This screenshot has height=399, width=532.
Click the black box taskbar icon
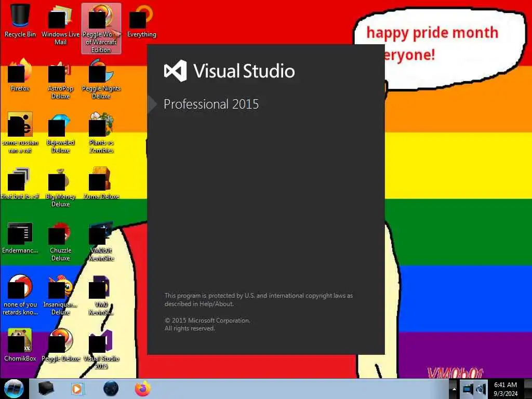[46, 389]
